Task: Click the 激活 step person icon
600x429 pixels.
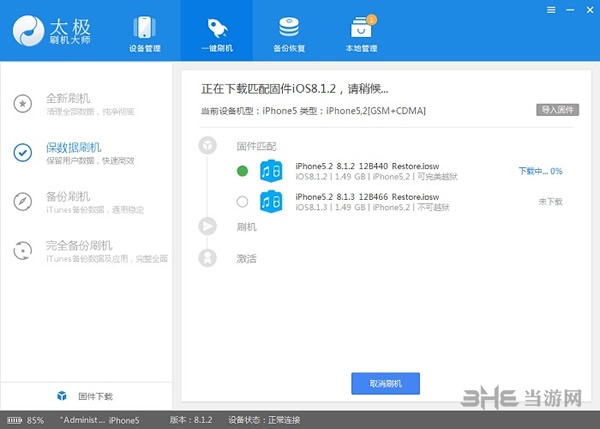Action: coord(207,258)
